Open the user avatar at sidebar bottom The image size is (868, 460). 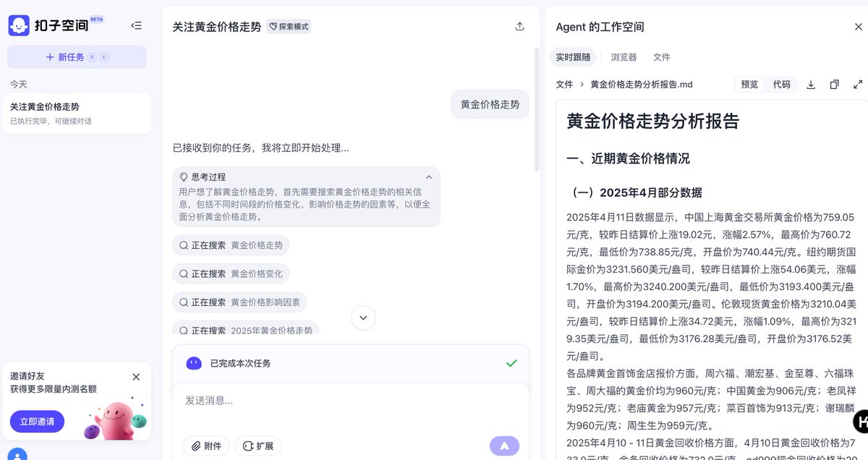(x=19, y=455)
